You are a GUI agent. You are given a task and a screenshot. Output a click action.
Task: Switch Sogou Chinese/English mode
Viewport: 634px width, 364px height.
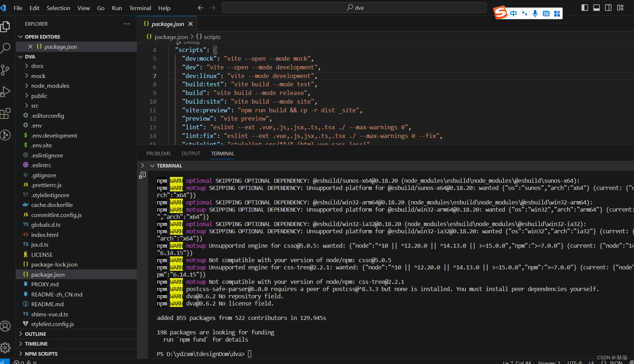tap(514, 14)
